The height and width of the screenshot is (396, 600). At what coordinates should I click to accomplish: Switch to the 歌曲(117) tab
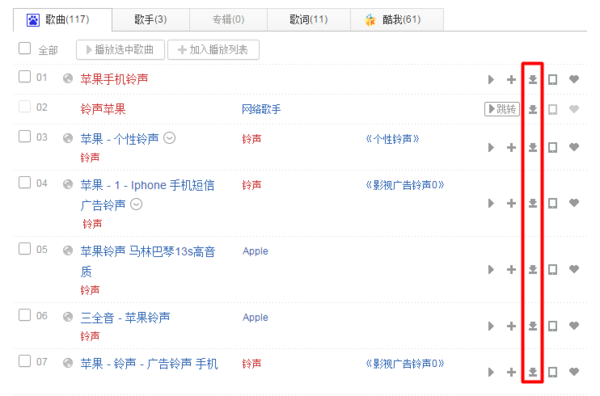[x=63, y=20]
